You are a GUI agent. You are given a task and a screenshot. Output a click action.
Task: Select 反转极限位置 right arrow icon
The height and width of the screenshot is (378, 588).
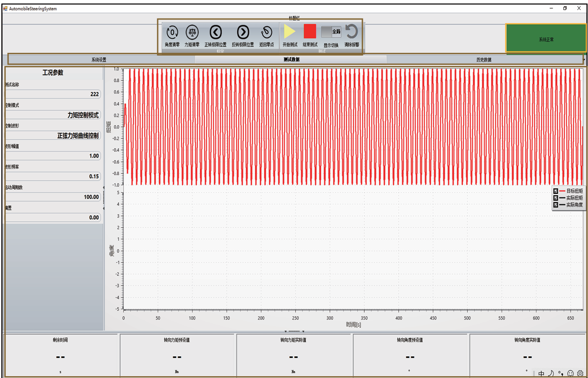243,33
